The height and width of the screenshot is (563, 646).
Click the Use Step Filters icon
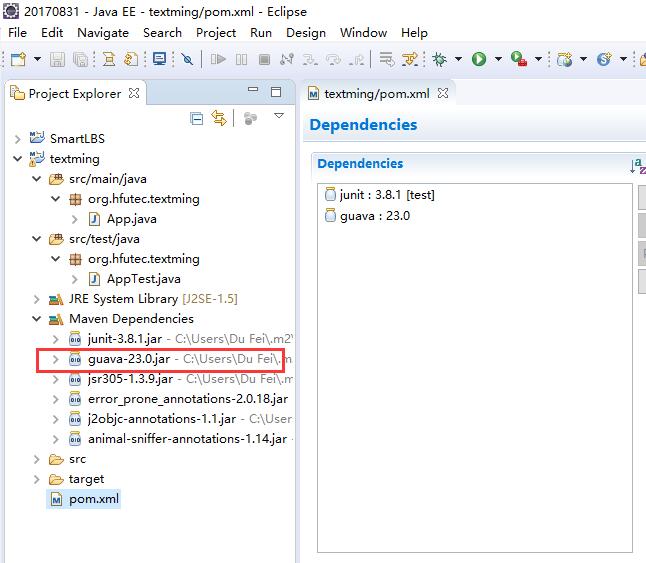(410, 59)
